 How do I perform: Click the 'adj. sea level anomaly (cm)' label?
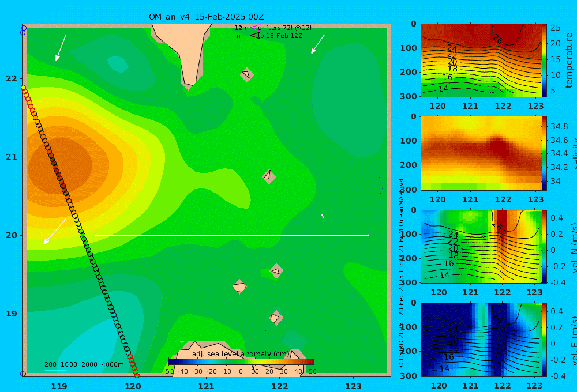[241, 354]
